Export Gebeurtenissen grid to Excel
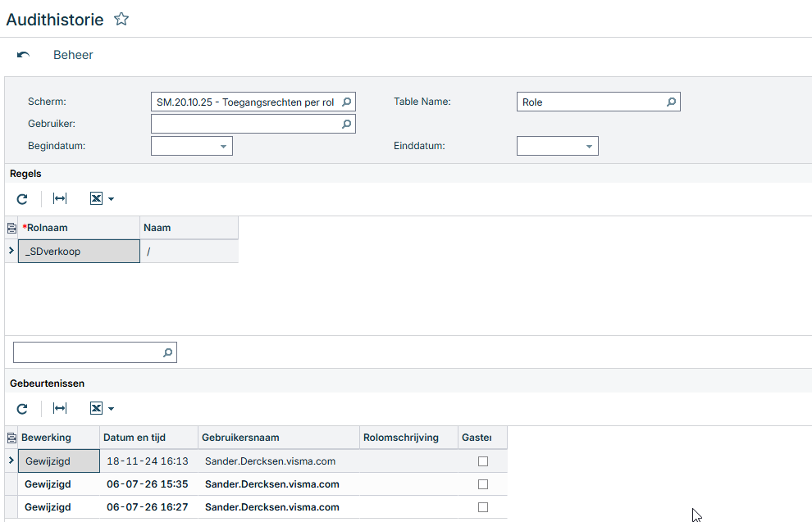 (96, 409)
